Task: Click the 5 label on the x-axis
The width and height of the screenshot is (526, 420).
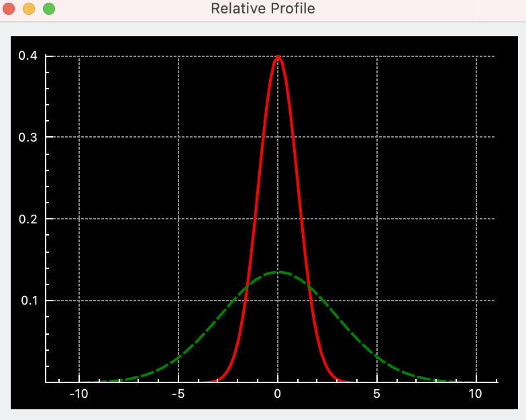Action: [x=377, y=394]
